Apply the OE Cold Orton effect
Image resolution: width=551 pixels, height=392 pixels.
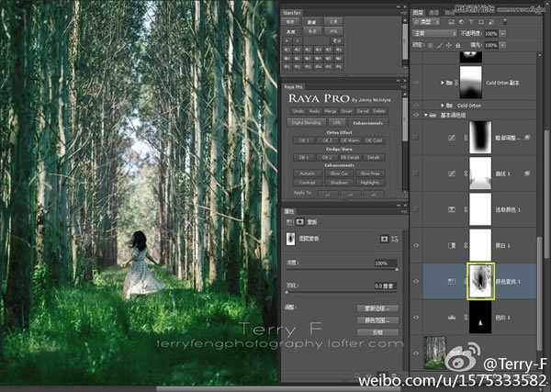(x=374, y=140)
